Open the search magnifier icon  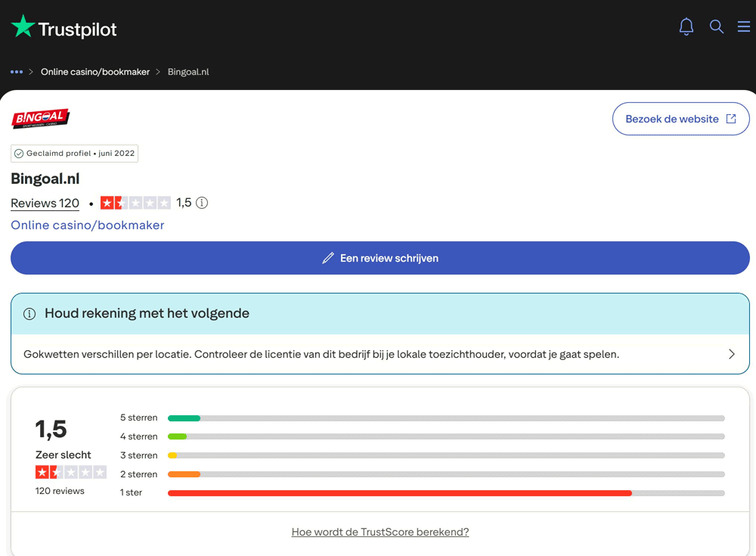point(717,26)
